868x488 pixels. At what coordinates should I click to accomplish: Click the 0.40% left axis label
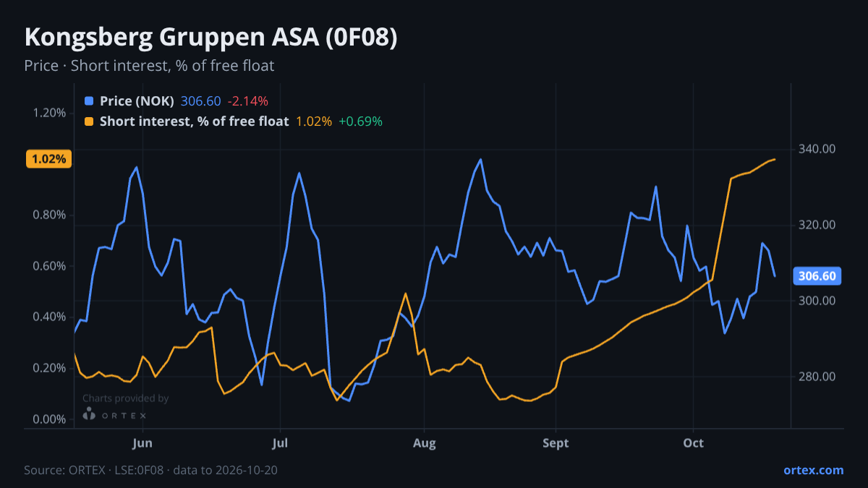click(x=49, y=317)
